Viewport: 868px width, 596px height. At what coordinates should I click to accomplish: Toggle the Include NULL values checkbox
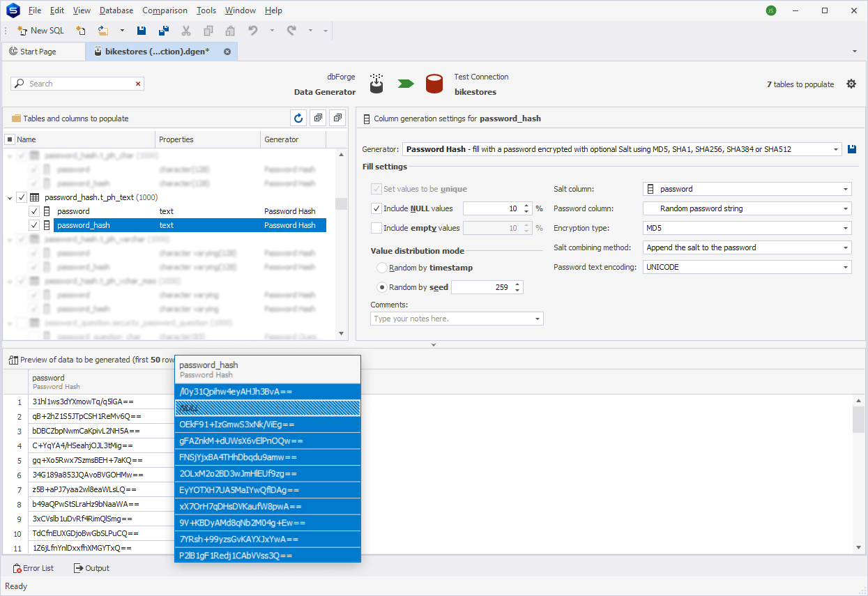pyautogui.click(x=376, y=208)
